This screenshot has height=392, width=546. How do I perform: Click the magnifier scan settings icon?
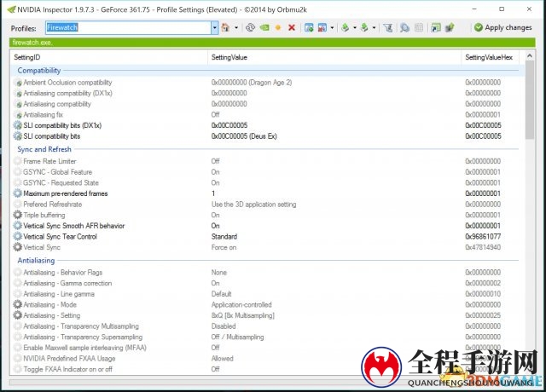tap(404, 27)
